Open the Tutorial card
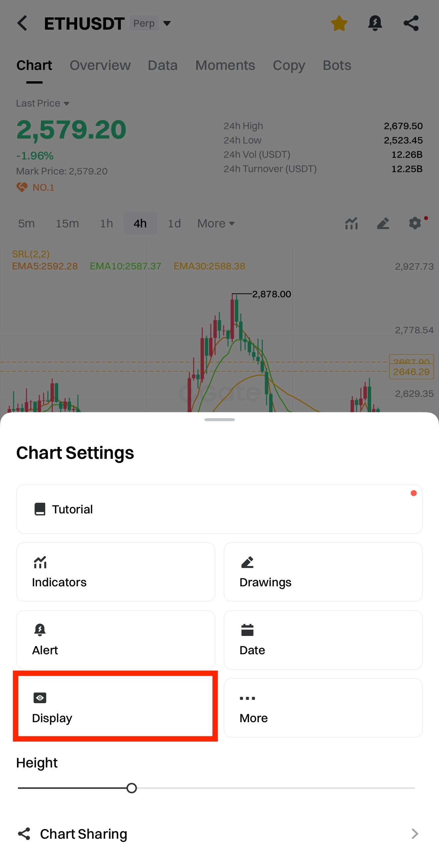This screenshot has width=439, height=868. pos(219,509)
